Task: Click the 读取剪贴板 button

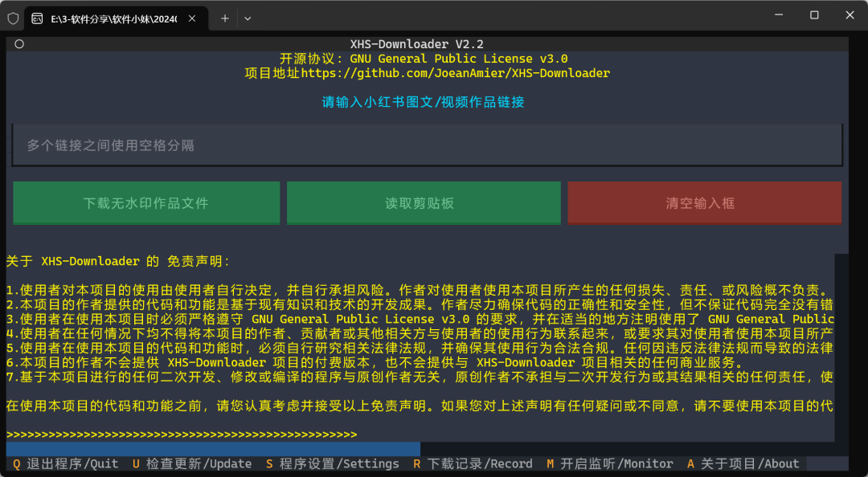Action: 426,202
